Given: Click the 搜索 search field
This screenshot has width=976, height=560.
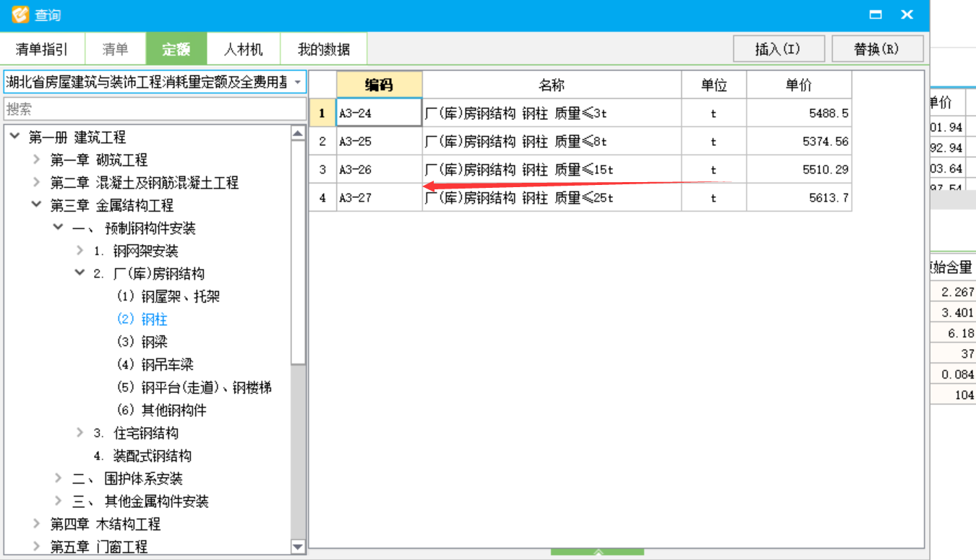Looking at the screenshot, I should point(155,109).
